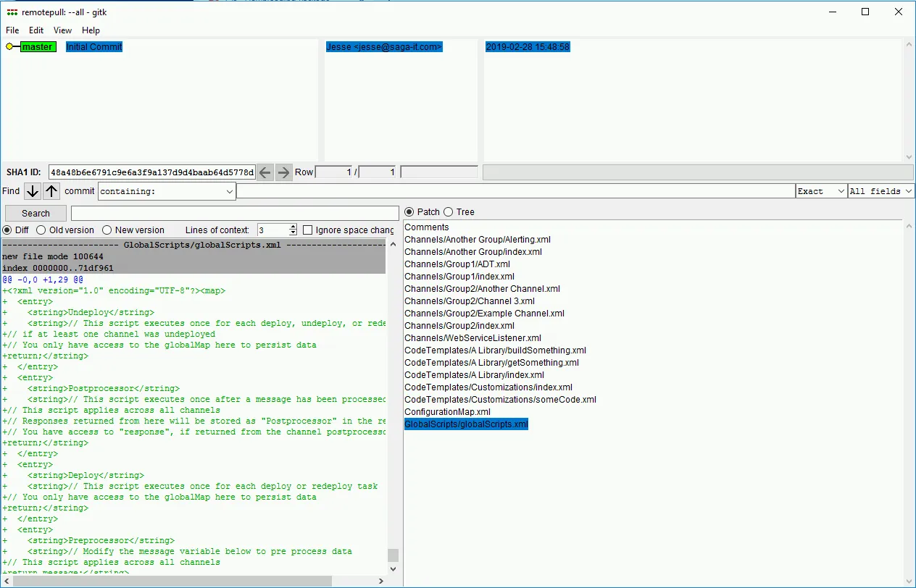
Task: Click the Search button
Action: 35,213
